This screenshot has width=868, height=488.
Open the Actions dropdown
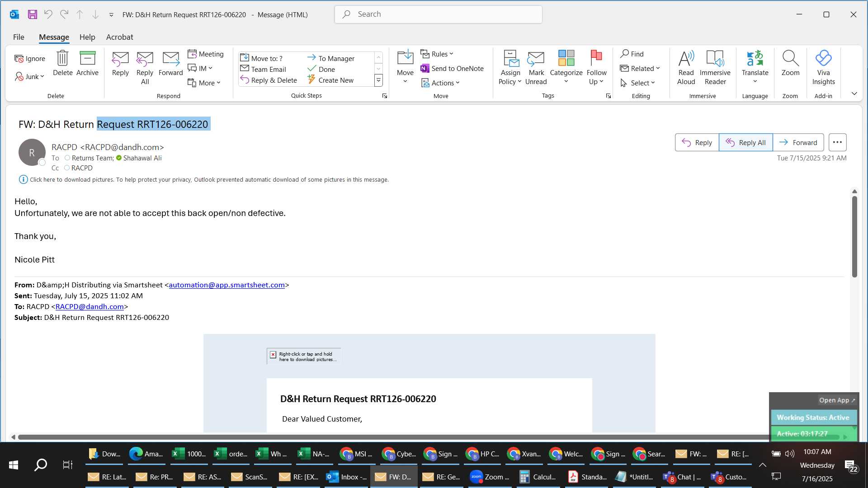pyautogui.click(x=440, y=83)
